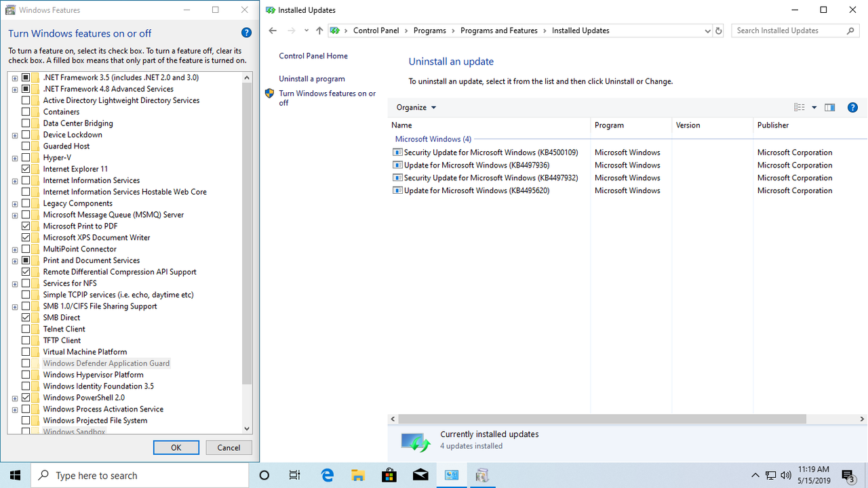Open the Uninstall a program link

tap(312, 79)
